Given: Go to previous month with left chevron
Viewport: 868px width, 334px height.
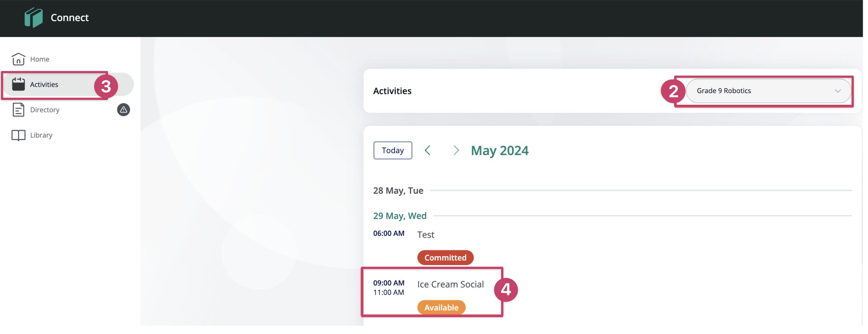Looking at the screenshot, I should pos(427,150).
